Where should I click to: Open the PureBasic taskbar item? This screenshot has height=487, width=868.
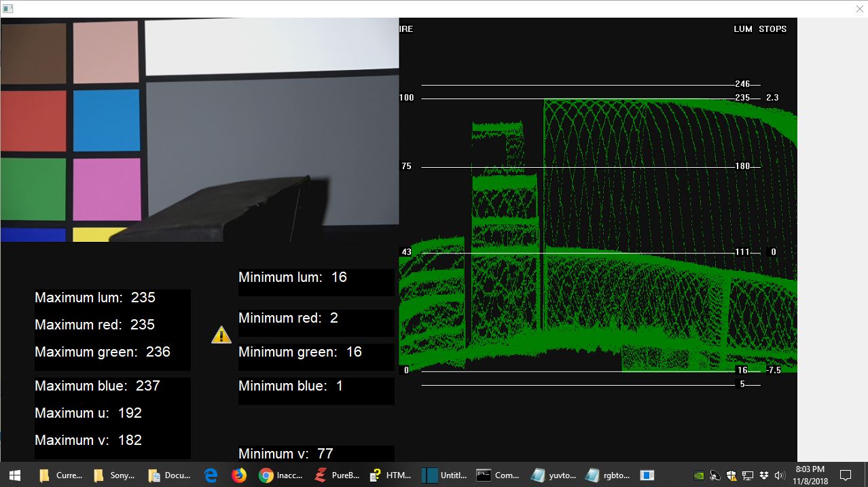pos(337,475)
